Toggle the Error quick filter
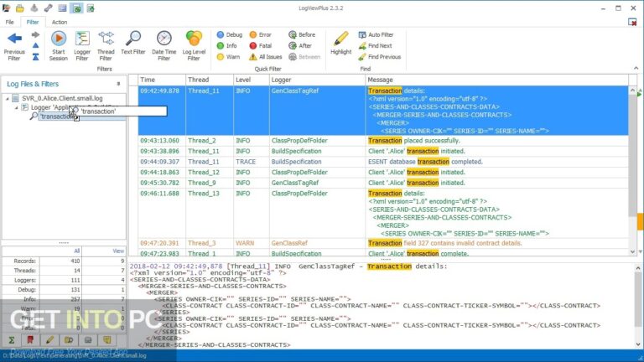The height and width of the screenshot is (362, 644). pos(261,35)
